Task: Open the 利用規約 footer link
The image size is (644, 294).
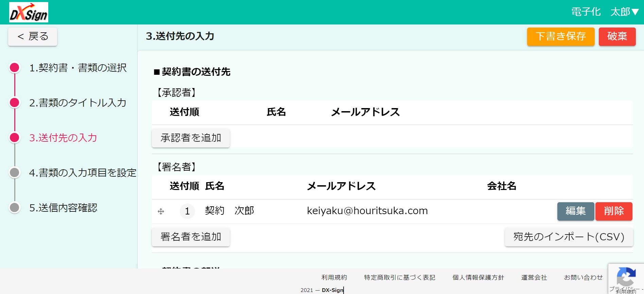Action: pyautogui.click(x=334, y=278)
